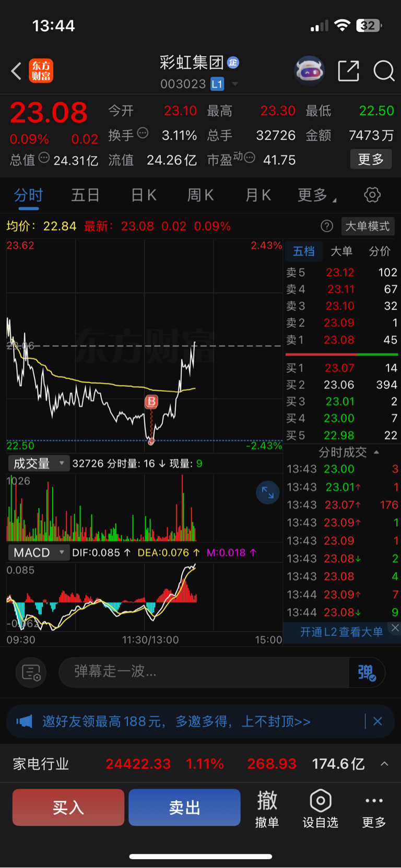Collapse the 分时成交 panel arrow
The height and width of the screenshot is (868, 401).
point(376,452)
